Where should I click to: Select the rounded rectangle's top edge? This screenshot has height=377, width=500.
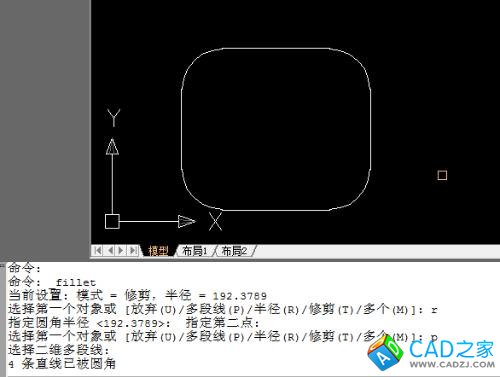tap(276, 48)
